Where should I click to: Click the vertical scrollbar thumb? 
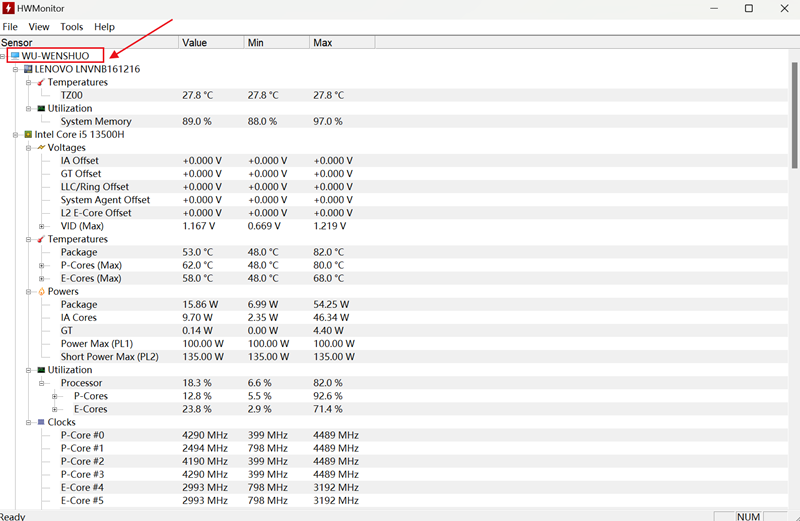[x=795, y=110]
